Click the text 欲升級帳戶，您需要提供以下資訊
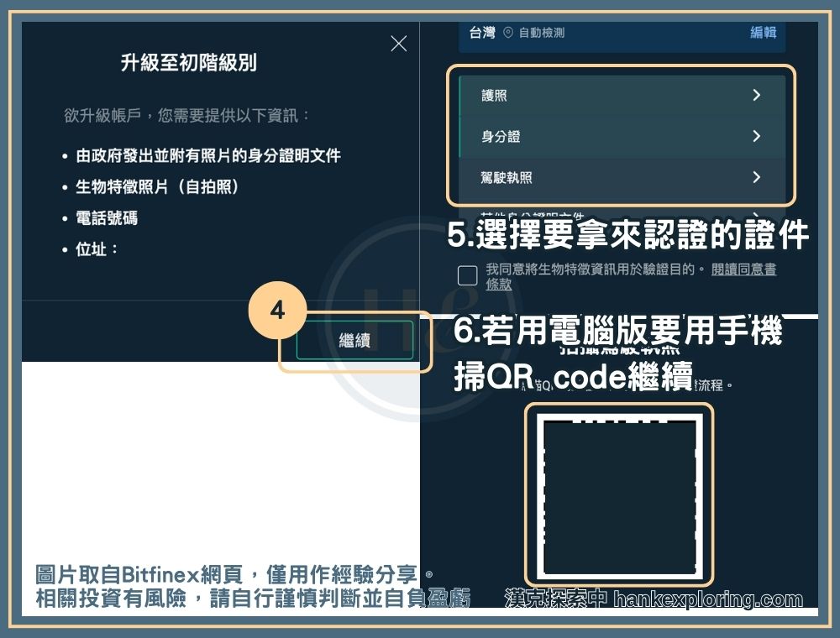 pos(186,115)
